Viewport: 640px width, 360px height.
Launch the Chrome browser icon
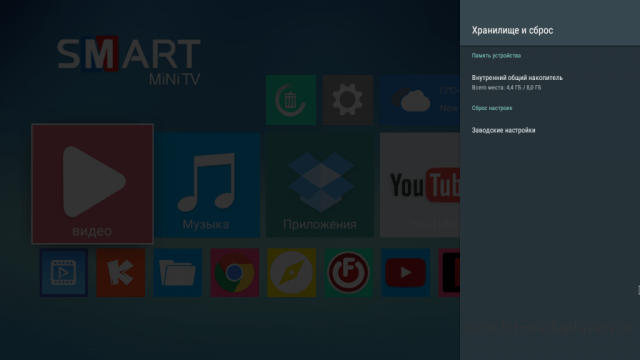pos(235,273)
